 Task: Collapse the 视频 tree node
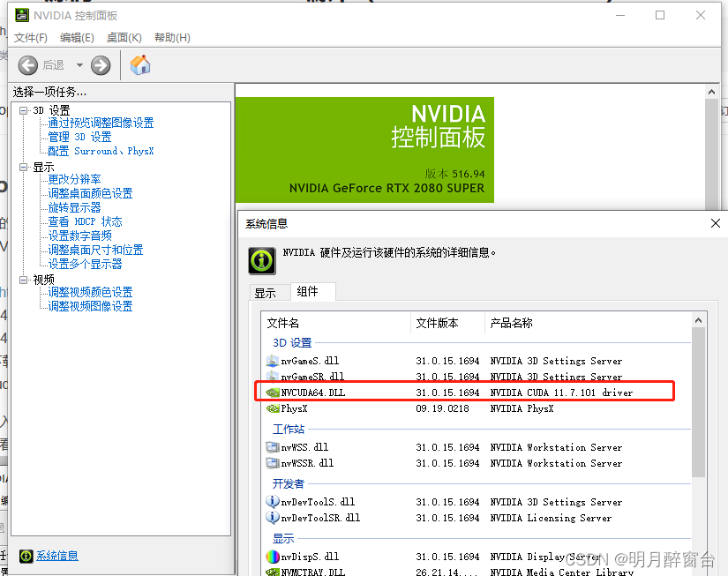(x=23, y=280)
